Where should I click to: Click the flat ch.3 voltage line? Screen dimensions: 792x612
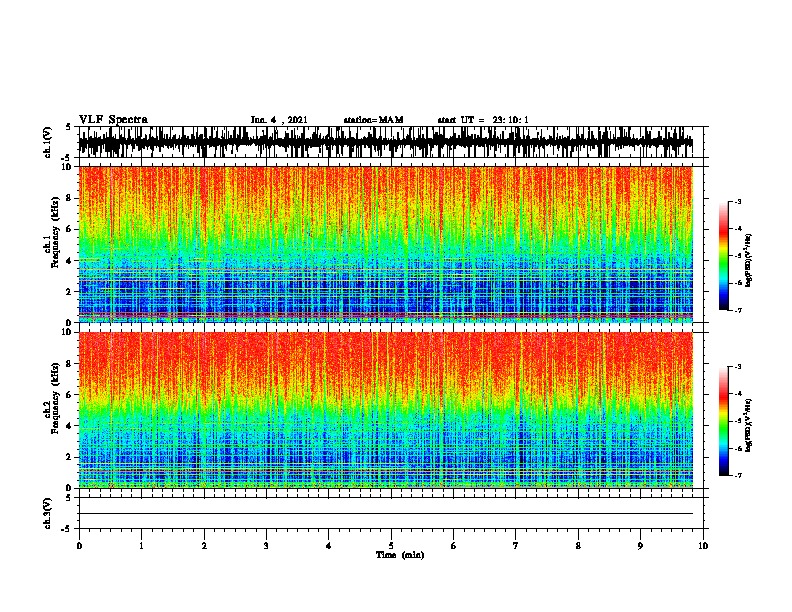386,514
